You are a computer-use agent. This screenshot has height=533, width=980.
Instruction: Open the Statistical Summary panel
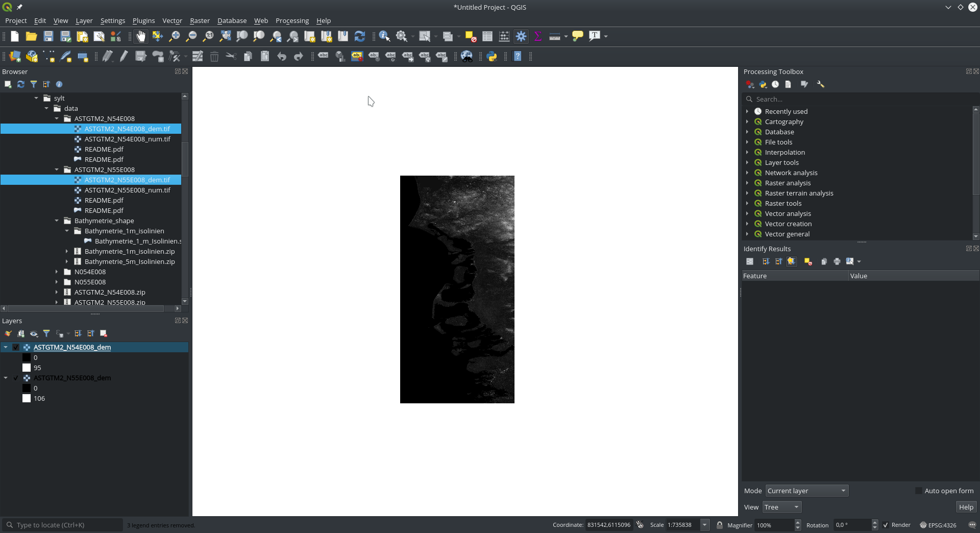click(537, 36)
